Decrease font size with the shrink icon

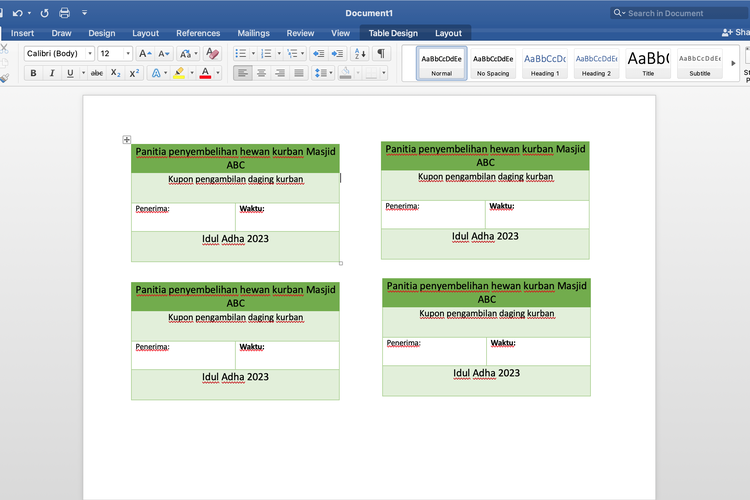click(x=164, y=54)
